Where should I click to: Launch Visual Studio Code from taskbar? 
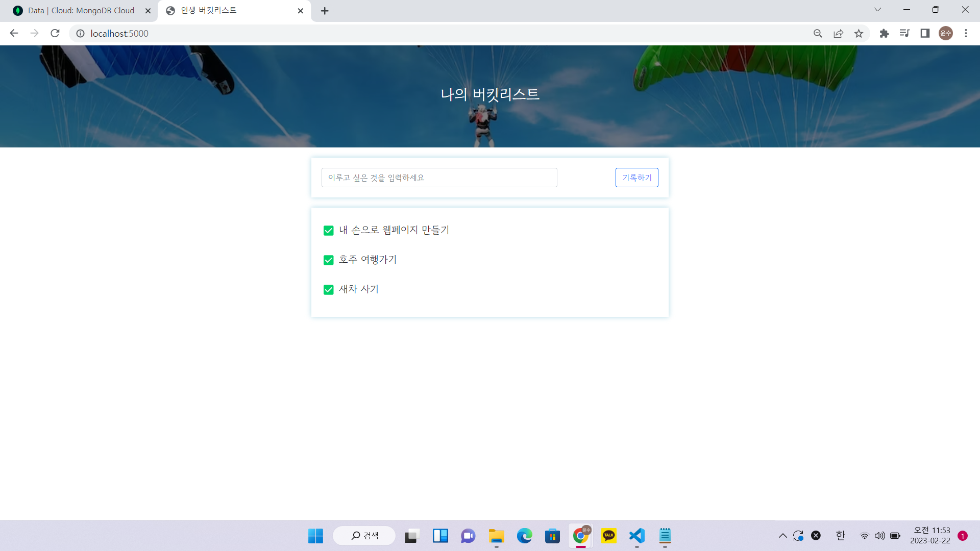636,536
